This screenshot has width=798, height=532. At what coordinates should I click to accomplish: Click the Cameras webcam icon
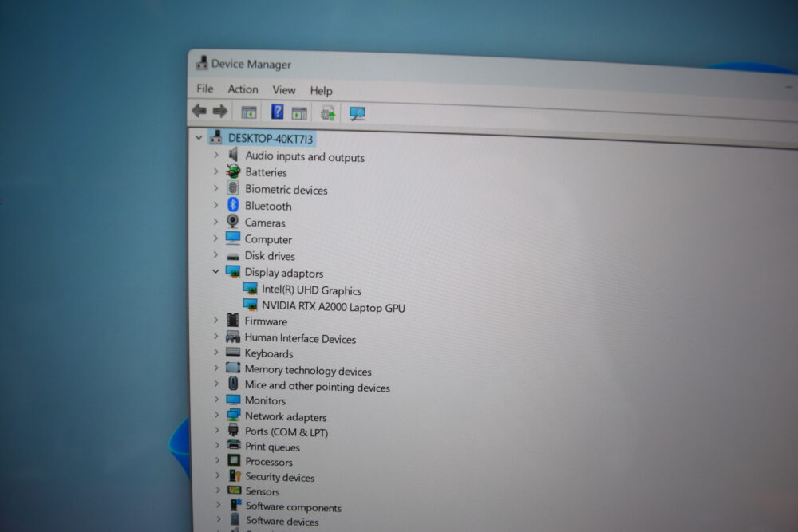[x=232, y=221]
